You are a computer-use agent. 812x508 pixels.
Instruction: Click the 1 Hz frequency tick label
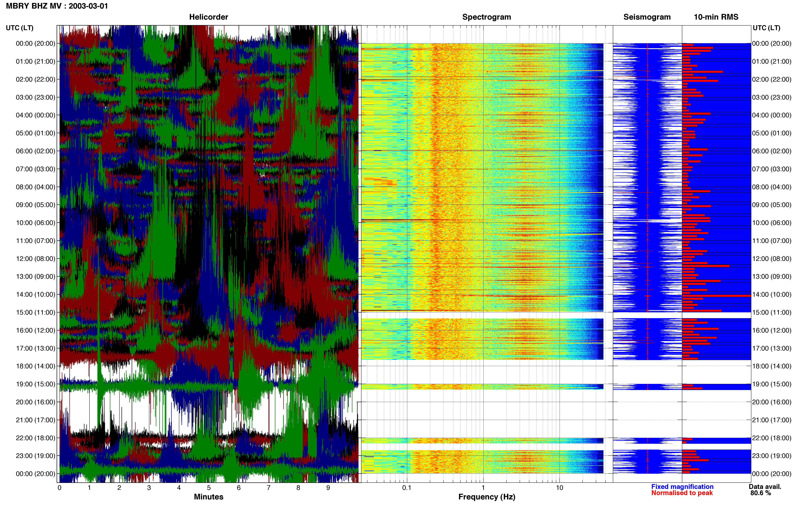point(483,487)
